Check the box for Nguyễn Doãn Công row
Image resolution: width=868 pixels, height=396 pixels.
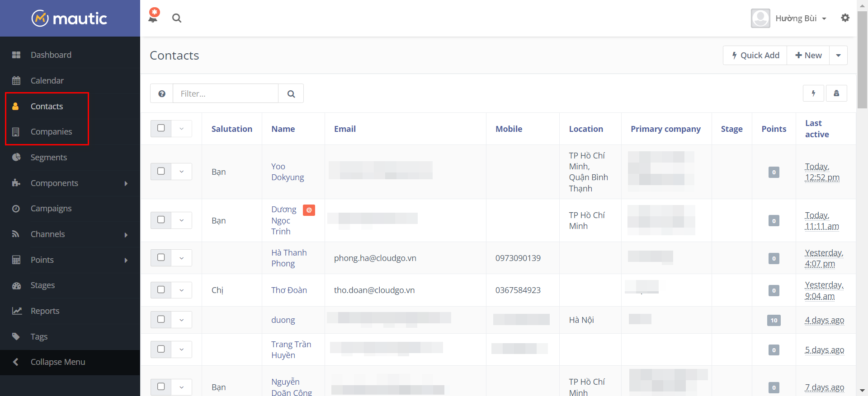[161, 387]
